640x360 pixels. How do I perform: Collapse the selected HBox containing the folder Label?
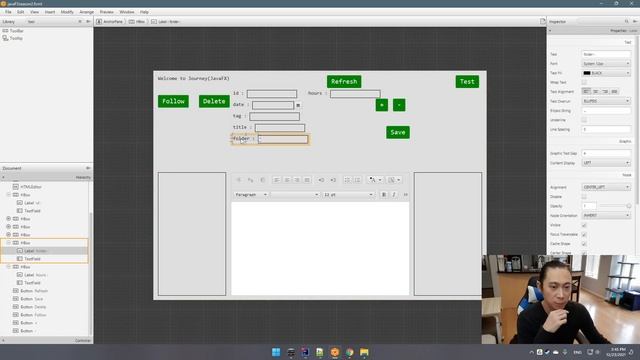coord(9,243)
